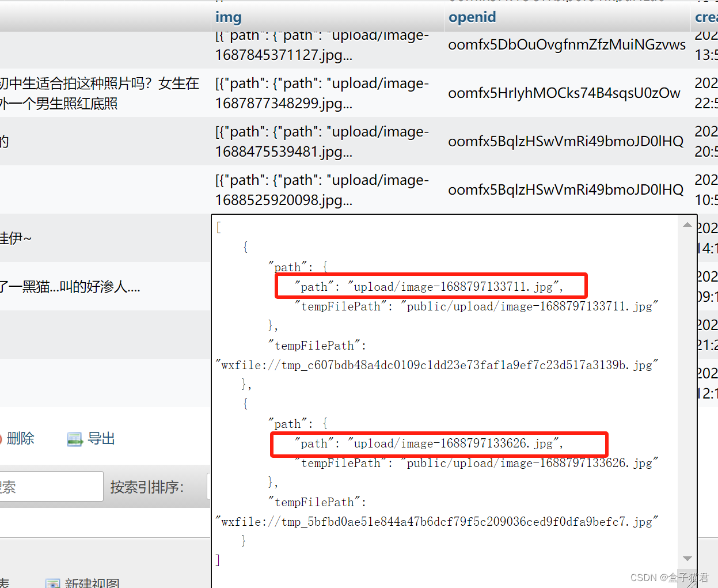The width and height of the screenshot is (718, 588).
Task: Click openid oomfx5HrlyhMOCks74B4sqsU0zOw
Action: 564,93
